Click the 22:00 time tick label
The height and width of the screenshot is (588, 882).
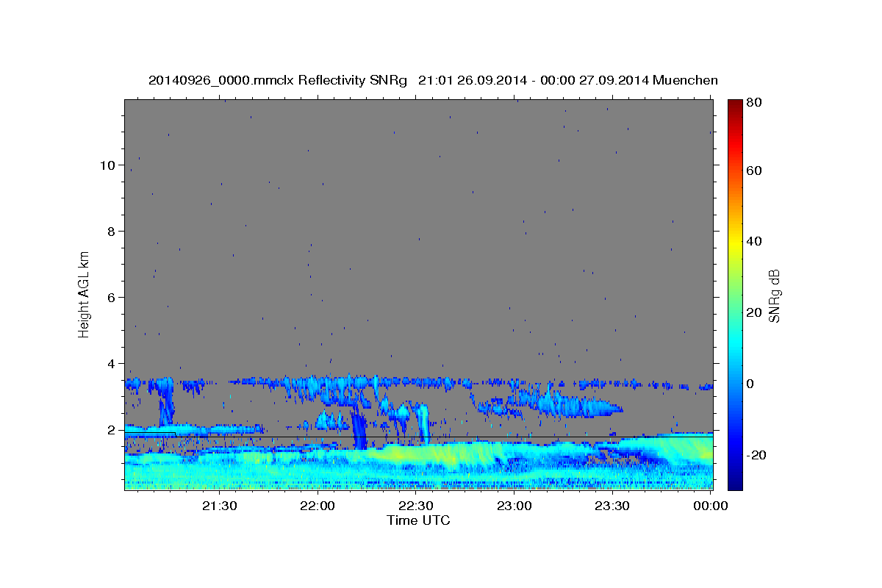click(318, 506)
